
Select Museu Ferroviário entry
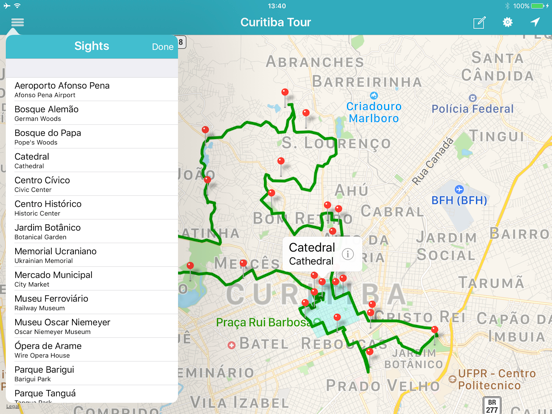(92, 302)
